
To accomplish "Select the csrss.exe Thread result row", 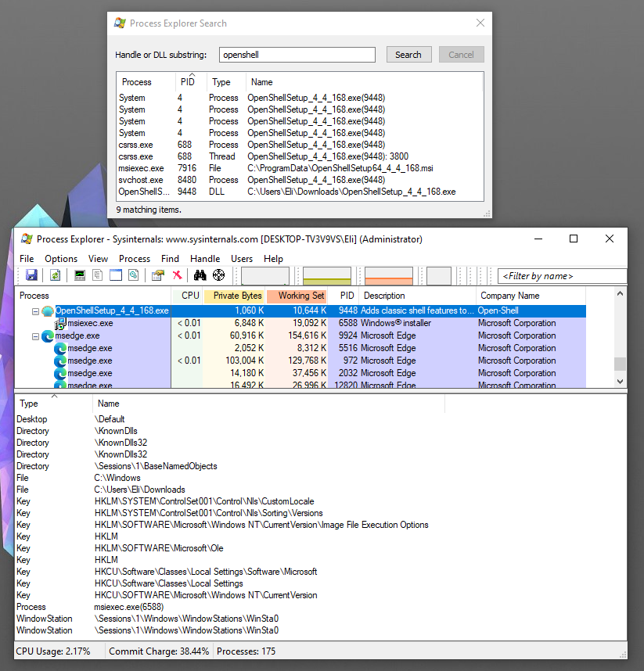I will pos(300,156).
